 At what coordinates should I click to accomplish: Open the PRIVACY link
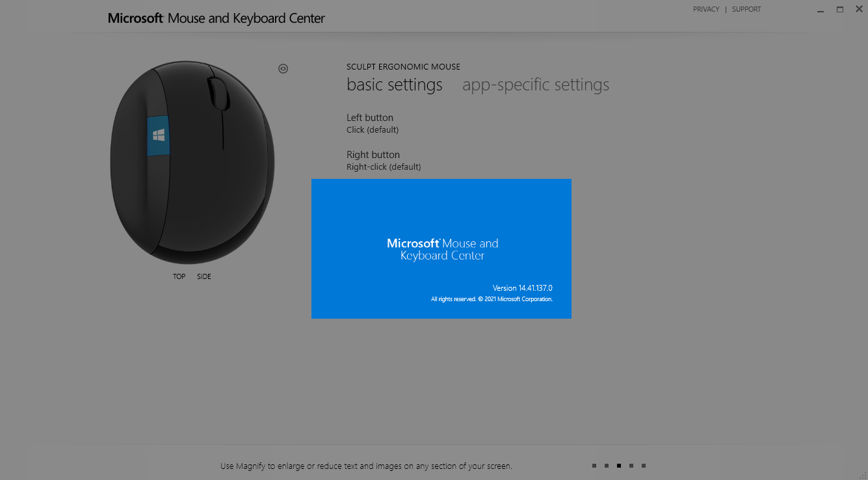[x=706, y=9]
